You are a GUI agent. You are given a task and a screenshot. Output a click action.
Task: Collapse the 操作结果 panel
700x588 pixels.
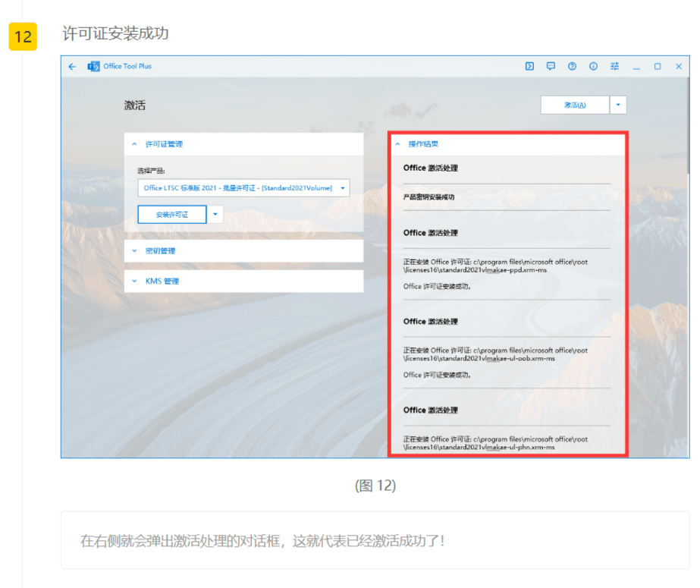[507, 144]
